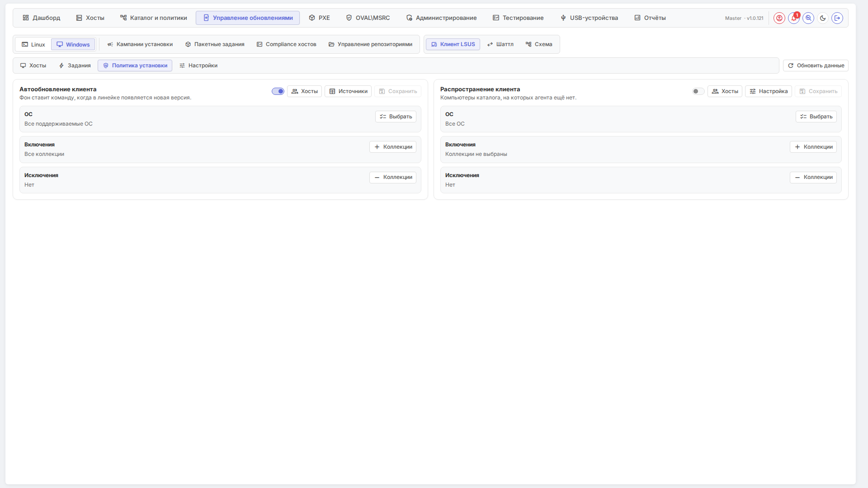The width and height of the screenshot is (868, 488).
Task: Click the diagnostics search icon
Action: point(808,18)
